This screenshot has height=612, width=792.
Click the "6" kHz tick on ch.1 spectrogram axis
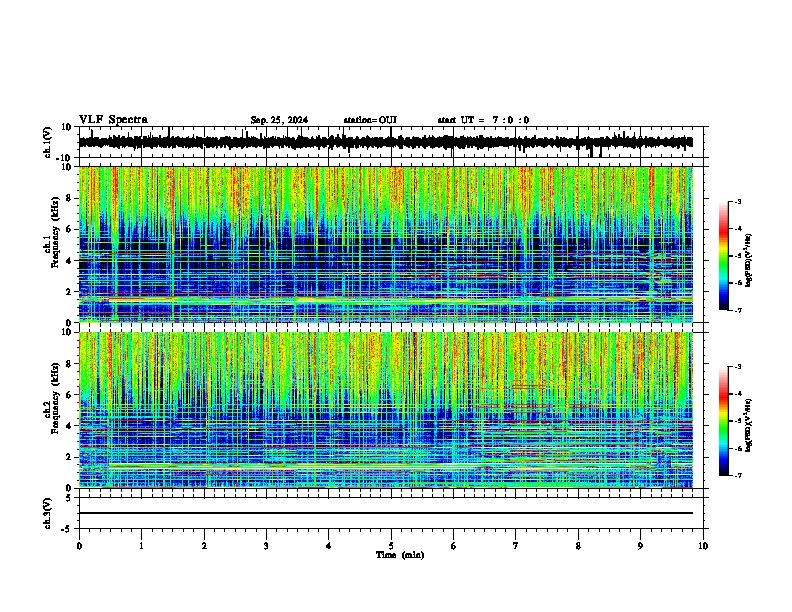point(70,229)
